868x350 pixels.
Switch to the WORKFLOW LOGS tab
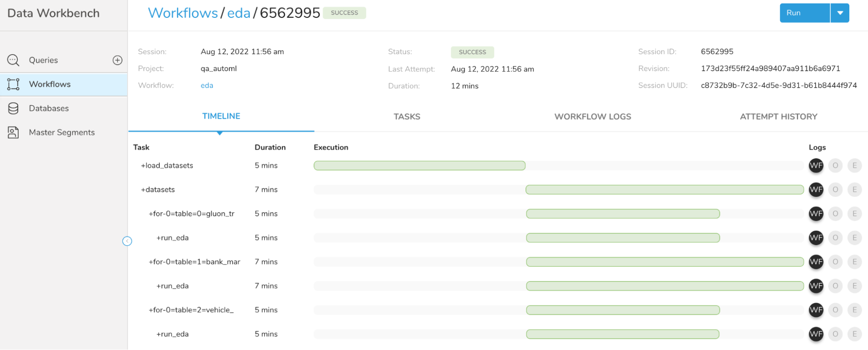point(592,117)
